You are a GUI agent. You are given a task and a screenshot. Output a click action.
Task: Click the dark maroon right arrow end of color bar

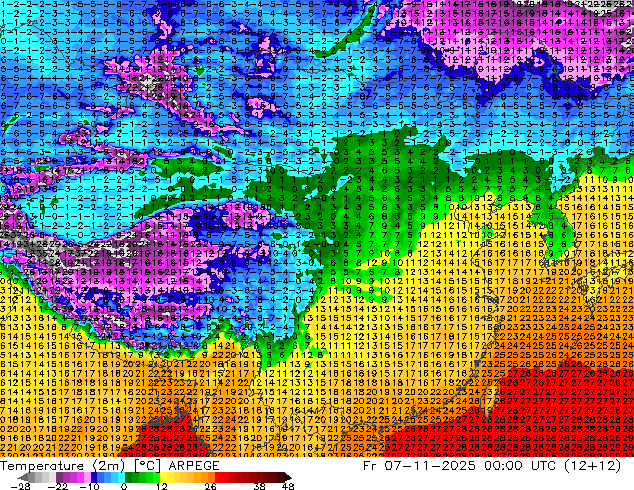288,477
